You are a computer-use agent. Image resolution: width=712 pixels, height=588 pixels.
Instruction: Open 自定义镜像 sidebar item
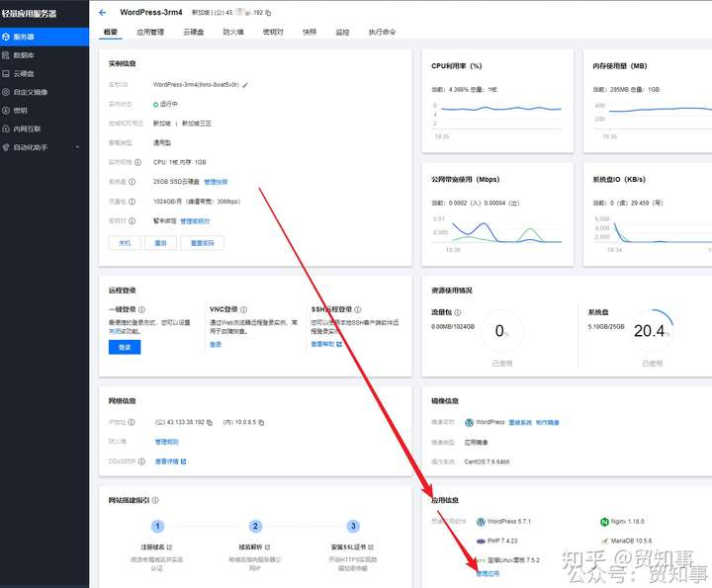pos(44,92)
